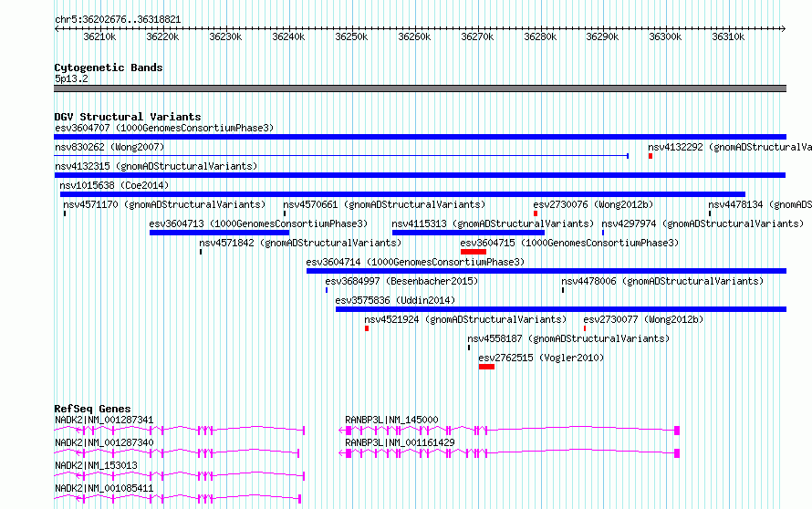Click the esv2762515 red variant bar
The height and width of the screenshot is (509, 812).
[x=486, y=367]
